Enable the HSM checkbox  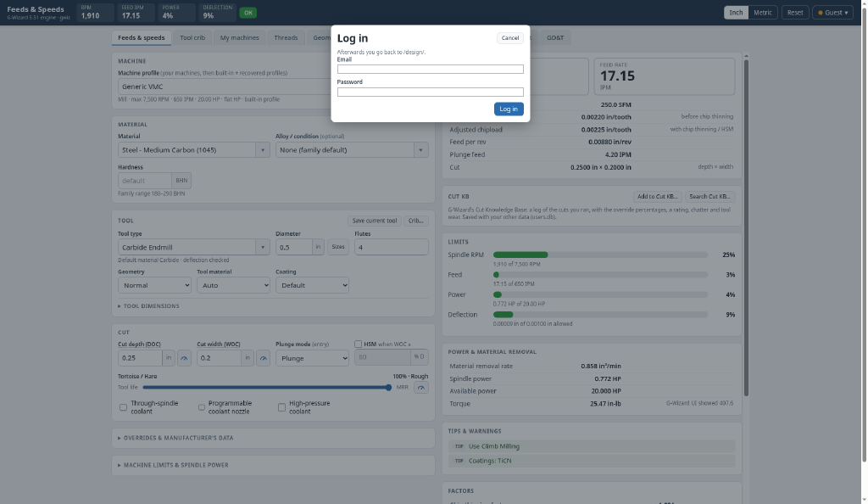click(x=359, y=344)
